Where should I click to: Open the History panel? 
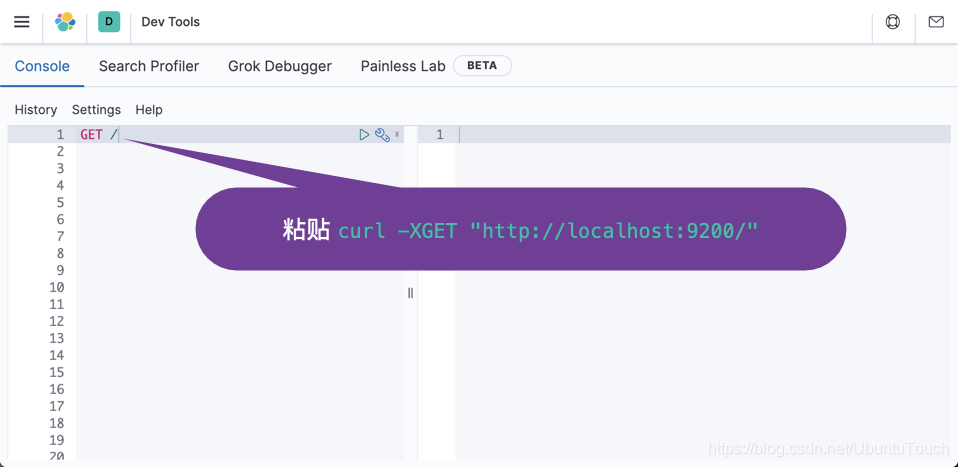click(x=36, y=109)
